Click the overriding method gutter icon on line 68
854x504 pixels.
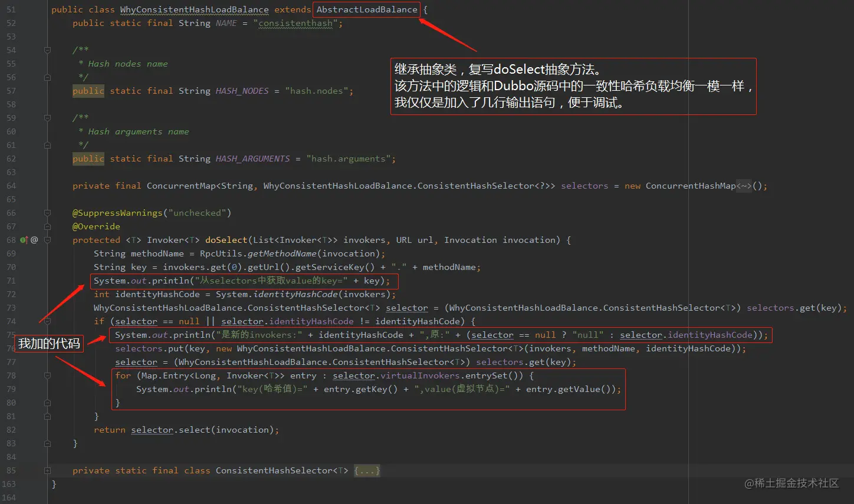click(x=24, y=240)
